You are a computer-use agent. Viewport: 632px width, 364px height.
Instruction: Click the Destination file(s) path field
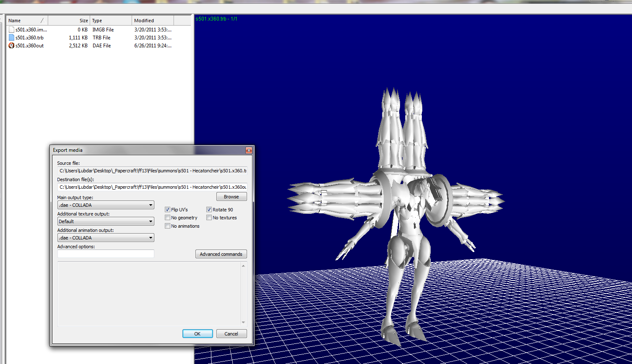(152, 187)
